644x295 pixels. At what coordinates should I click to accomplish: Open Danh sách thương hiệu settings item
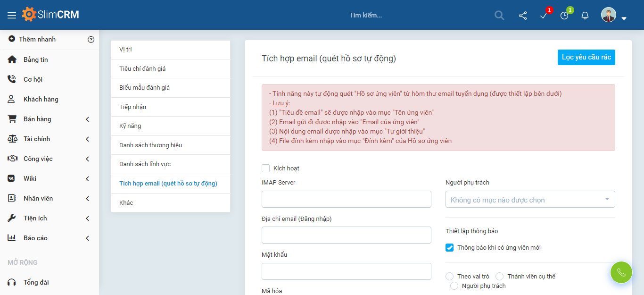(150, 145)
